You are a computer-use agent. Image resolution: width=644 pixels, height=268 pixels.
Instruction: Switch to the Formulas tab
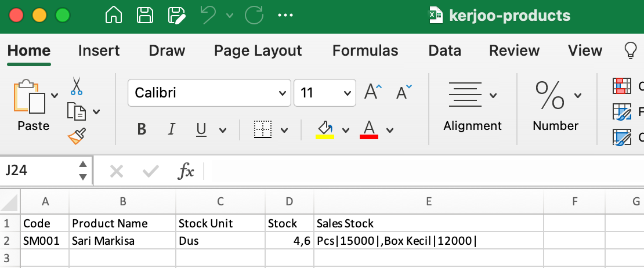tap(365, 51)
